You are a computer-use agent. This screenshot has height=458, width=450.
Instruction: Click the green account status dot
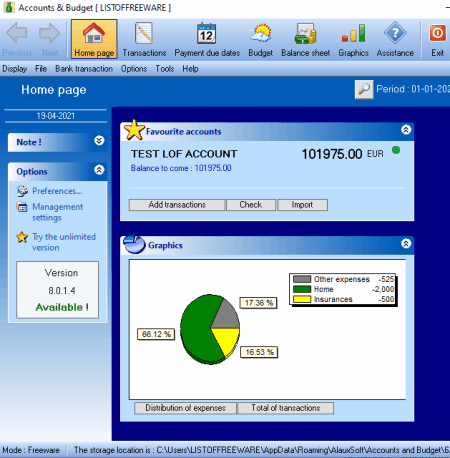pyautogui.click(x=396, y=150)
